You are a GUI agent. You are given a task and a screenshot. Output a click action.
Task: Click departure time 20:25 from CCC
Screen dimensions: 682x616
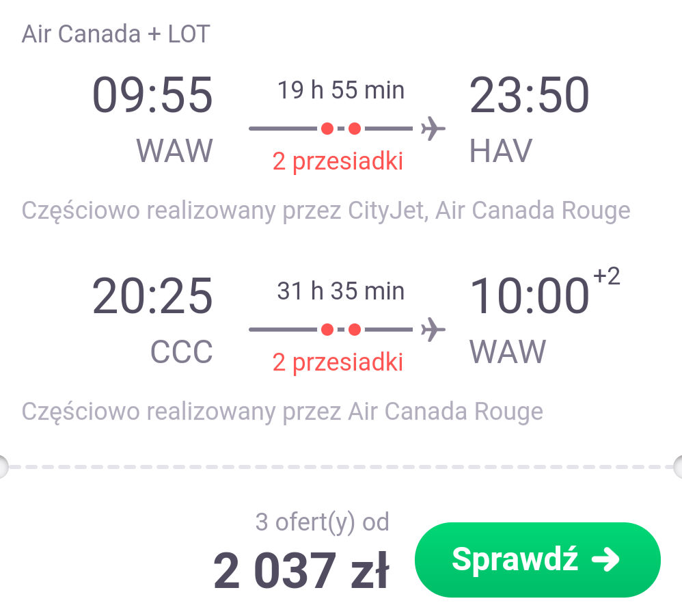click(x=152, y=296)
